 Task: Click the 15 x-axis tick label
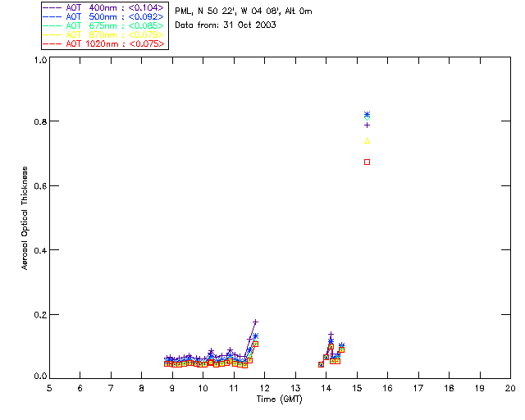(357, 388)
